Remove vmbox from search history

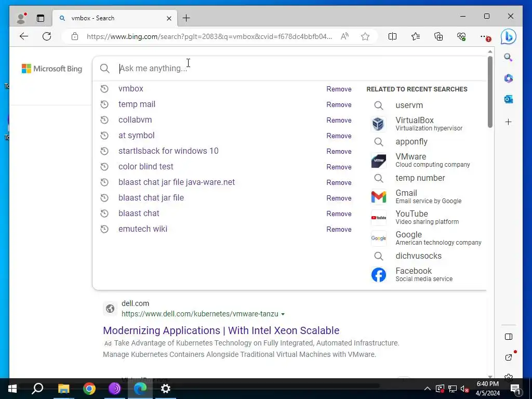click(x=339, y=89)
